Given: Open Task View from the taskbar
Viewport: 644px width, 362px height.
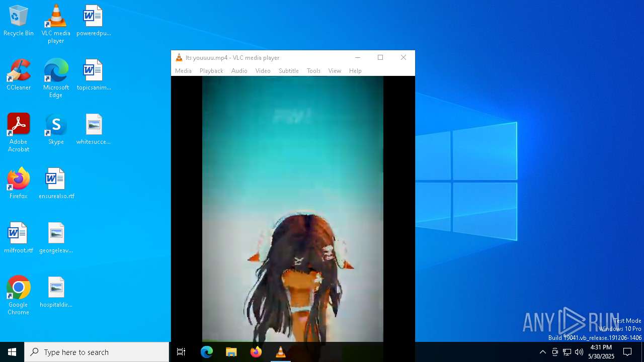Looking at the screenshot, I should (x=181, y=352).
